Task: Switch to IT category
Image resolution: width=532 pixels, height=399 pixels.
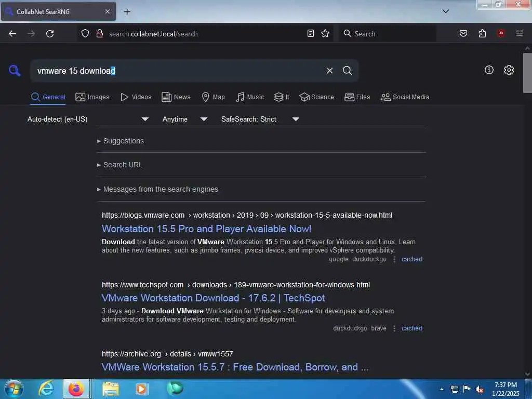Action: [x=282, y=97]
